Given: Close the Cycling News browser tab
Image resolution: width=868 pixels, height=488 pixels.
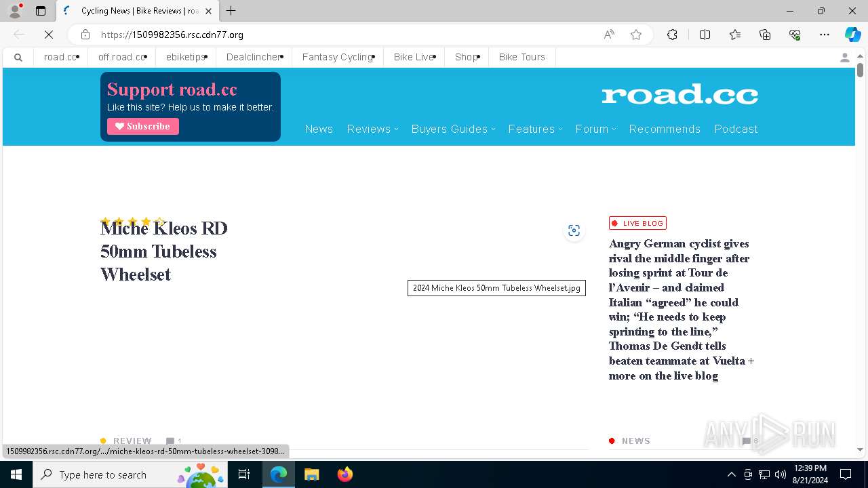Looking at the screenshot, I should coord(208,11).
